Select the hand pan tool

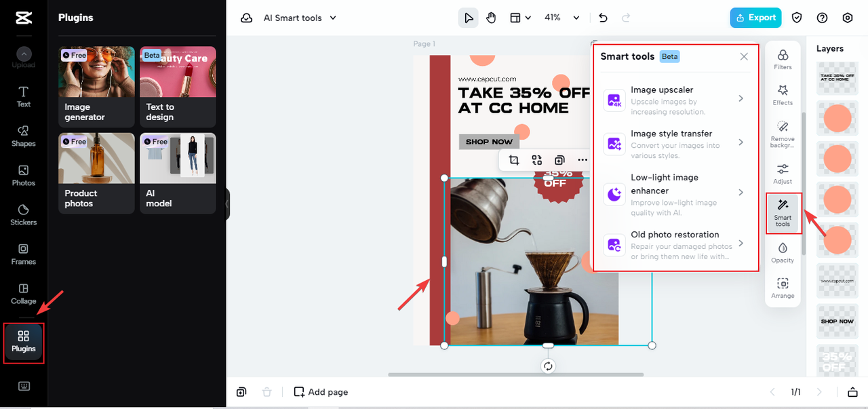pyautogui.click(x=491, y=18)
